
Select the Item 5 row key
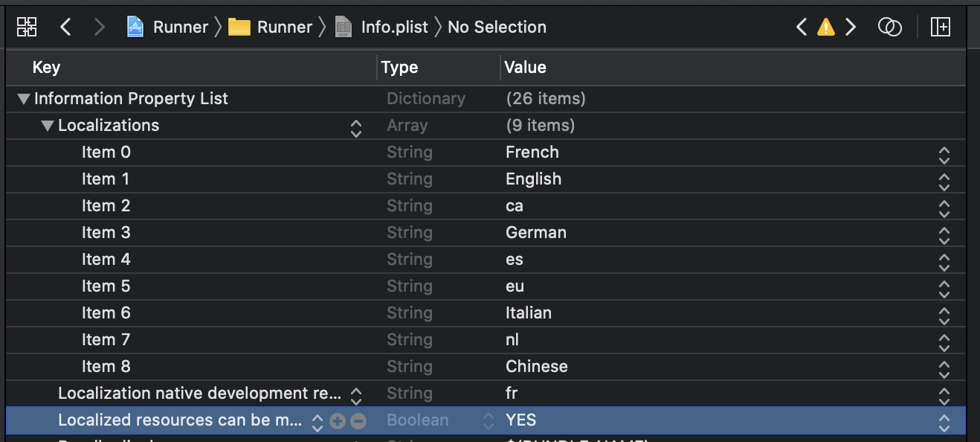point(106,286)
